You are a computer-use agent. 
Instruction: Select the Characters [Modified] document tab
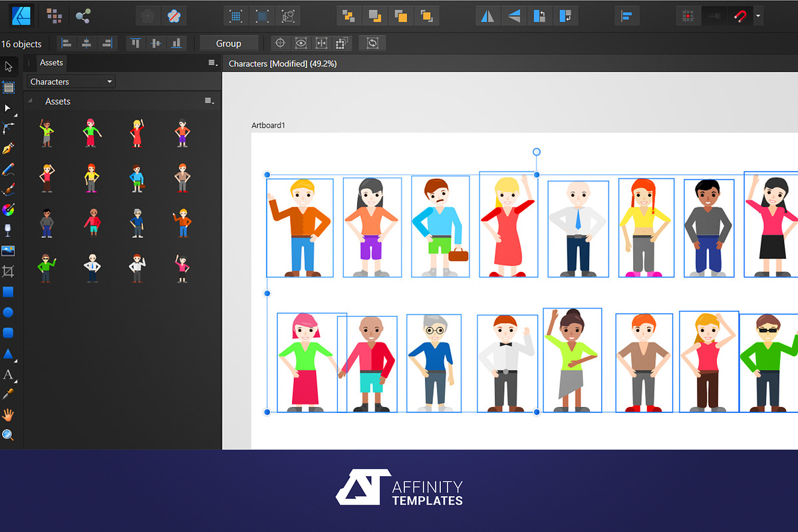(282, 63)
